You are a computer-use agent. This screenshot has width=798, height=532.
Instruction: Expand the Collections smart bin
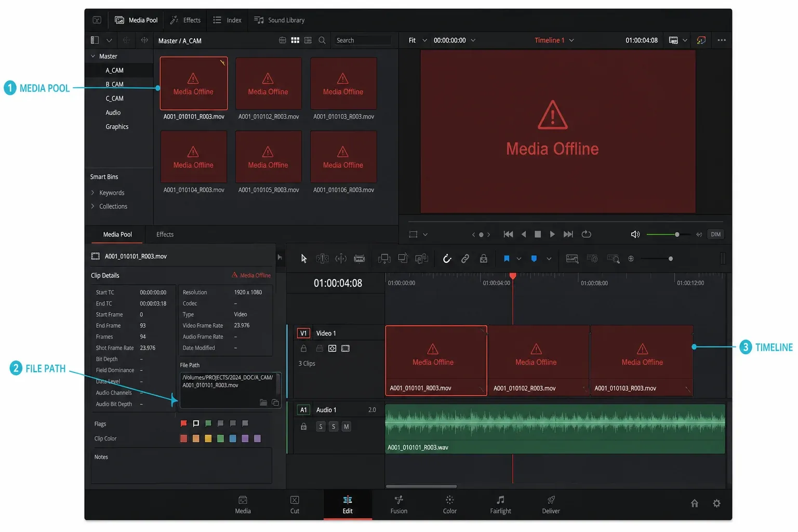click(93, 206)
